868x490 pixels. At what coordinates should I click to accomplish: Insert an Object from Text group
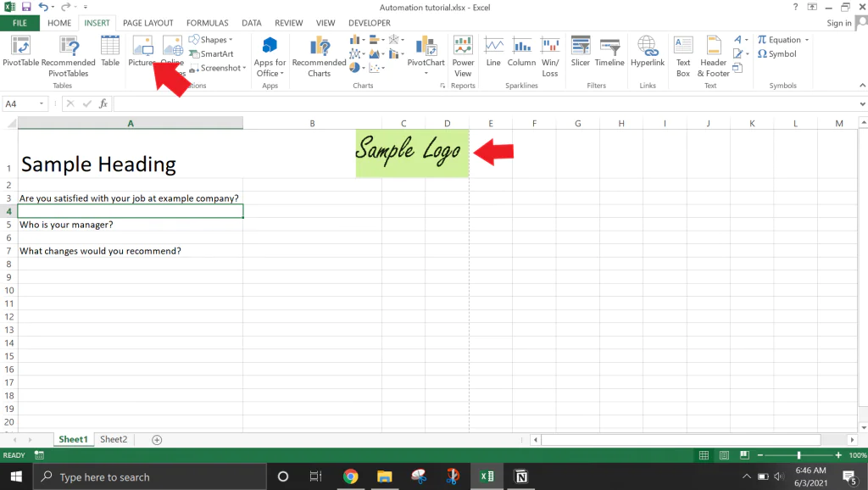(x=737, y=68)
